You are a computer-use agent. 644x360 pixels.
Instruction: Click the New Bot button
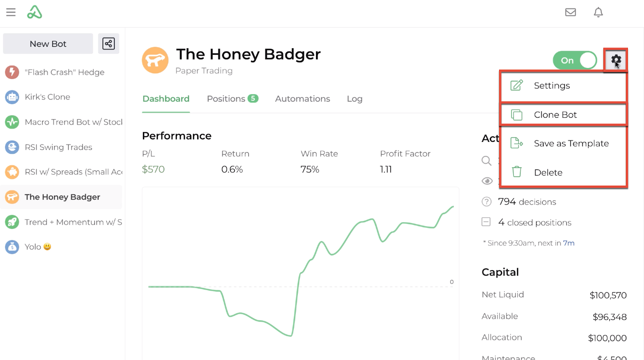pyautogui.click(x=48, y=43)
